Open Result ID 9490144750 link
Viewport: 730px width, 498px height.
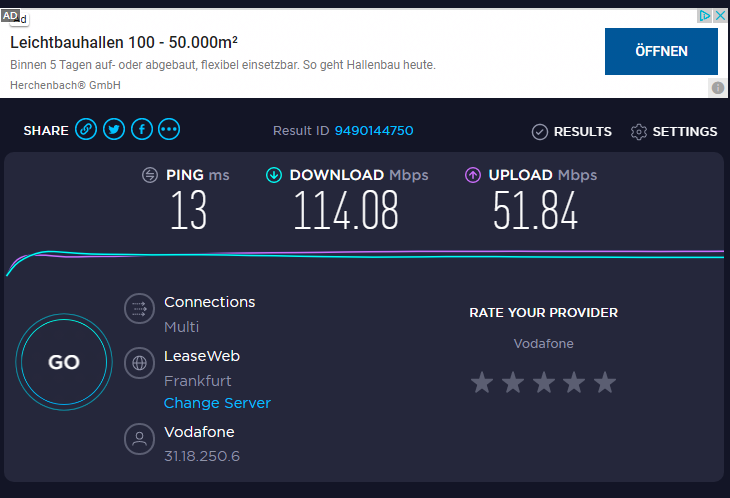pos(374,131)
